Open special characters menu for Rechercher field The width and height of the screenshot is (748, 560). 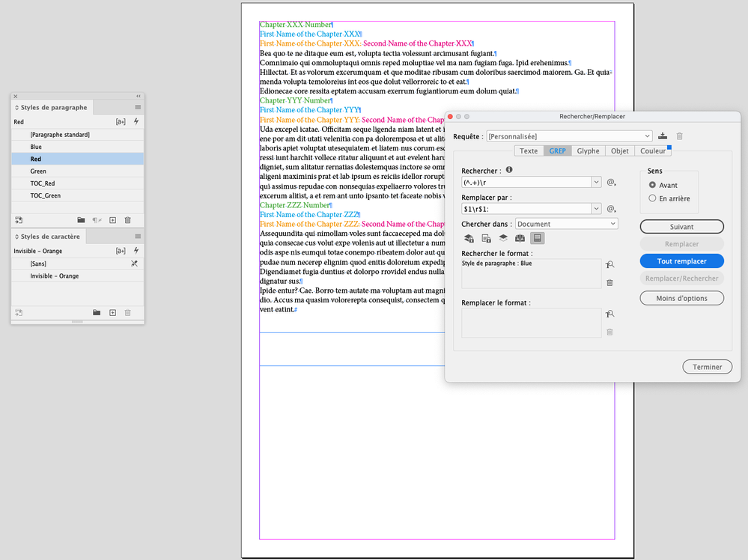(x=611, y=182)
